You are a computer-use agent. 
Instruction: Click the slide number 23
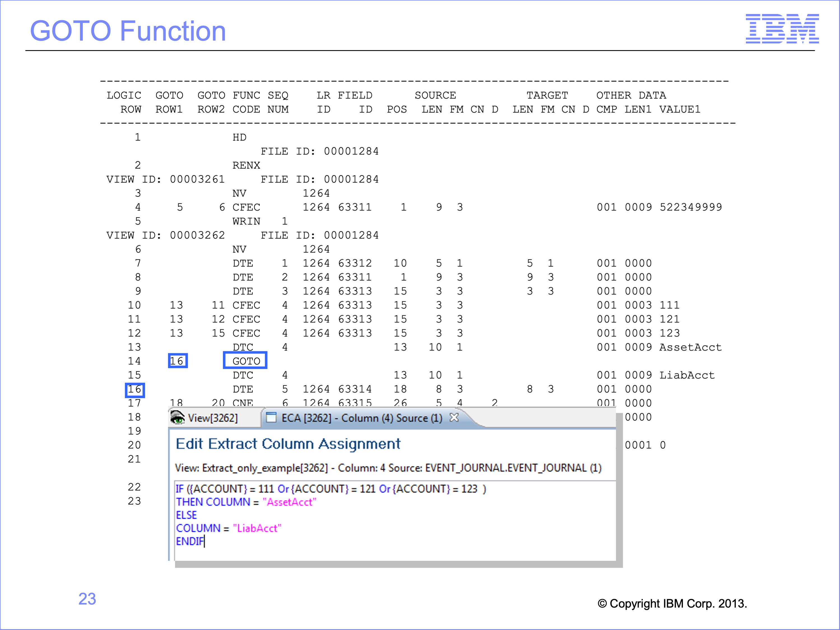click(87, 599)
